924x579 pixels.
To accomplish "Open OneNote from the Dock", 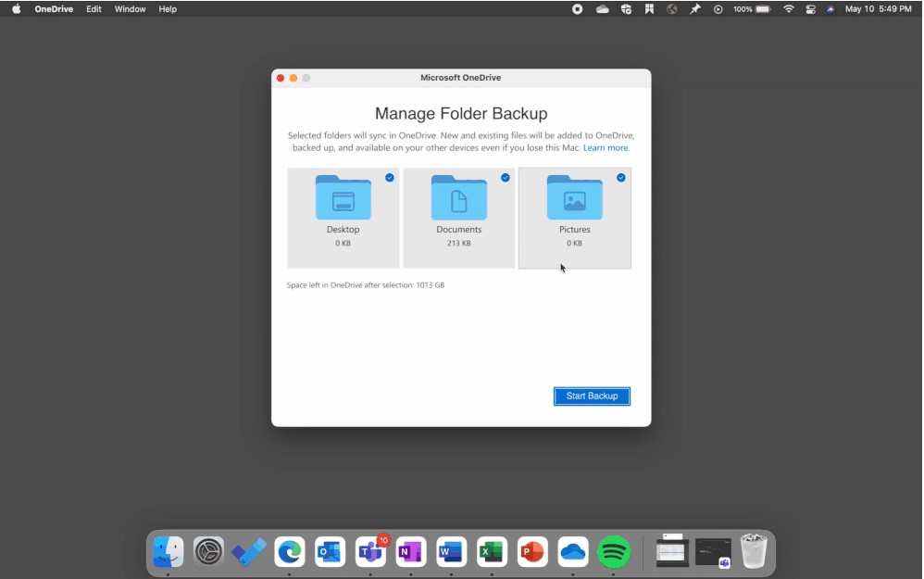I will (410, 552).
